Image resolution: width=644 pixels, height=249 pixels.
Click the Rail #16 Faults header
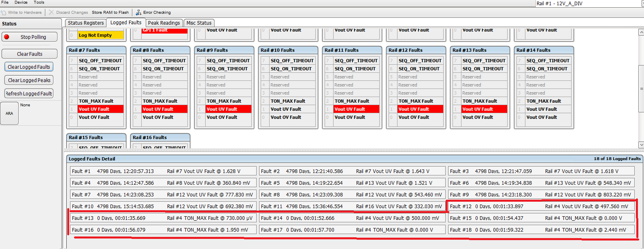coord(160,137)
